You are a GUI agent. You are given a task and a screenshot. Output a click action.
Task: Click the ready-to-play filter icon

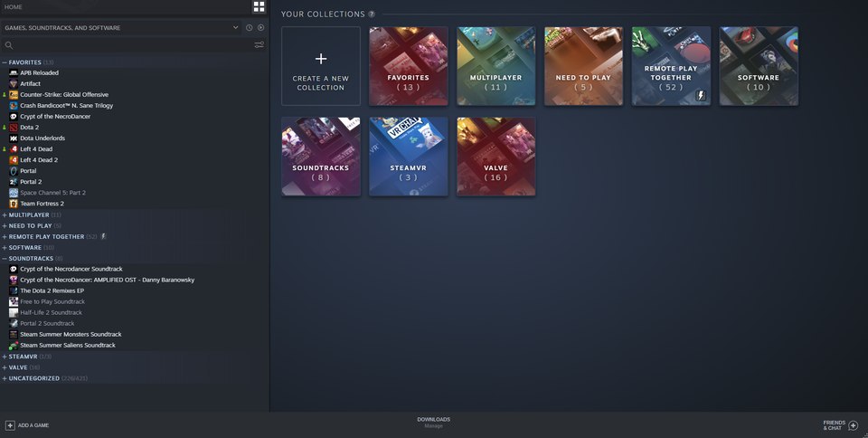260,28
